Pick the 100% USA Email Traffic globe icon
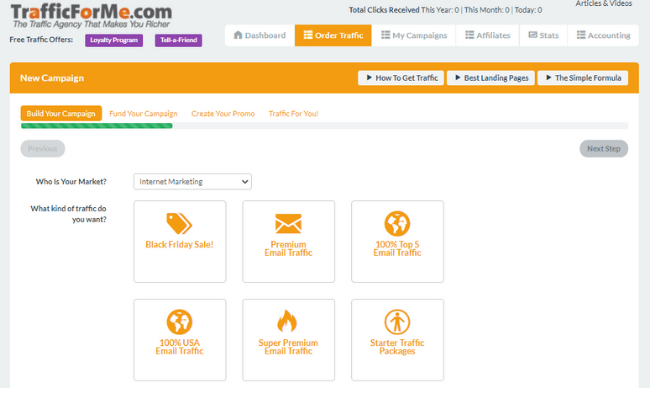The width and height of the screenshot is (650, 400). click(179, 321)
